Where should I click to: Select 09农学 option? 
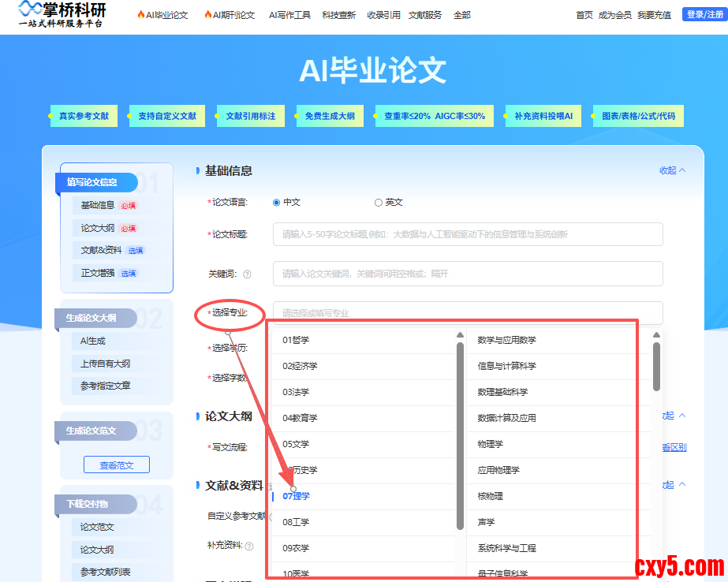[x=363, y=548]
